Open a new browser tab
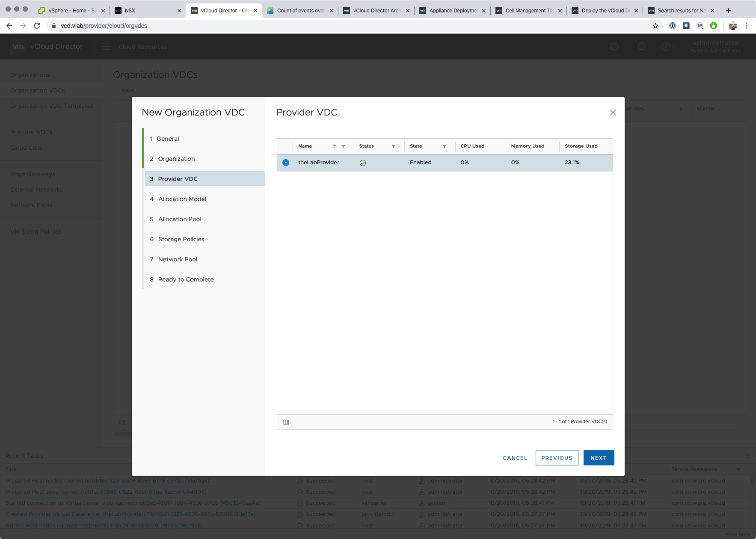This screenshot has height=539, width=756. coord(729,11)
